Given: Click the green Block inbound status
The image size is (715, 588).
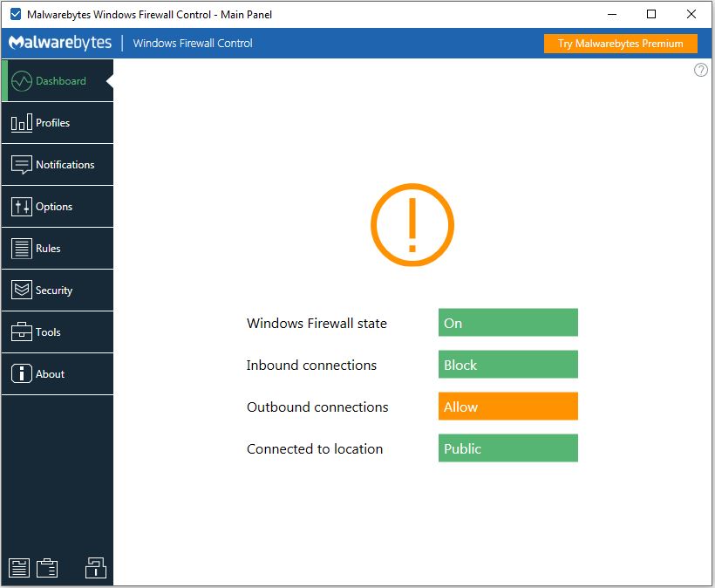Looking at the screenshot, I should click(x=507, y=365).
